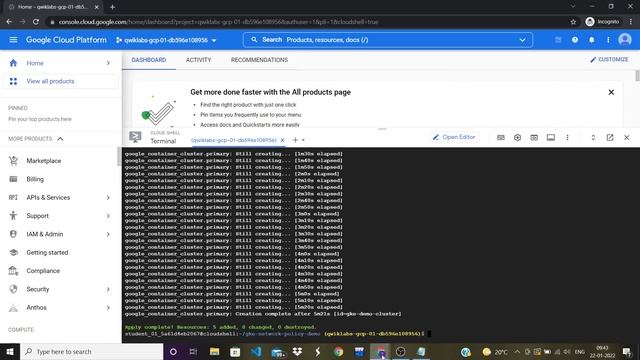This screenshot has width=640, height=360.
Task: Bookmark this page with the star
Action: pyautogui.click(x=573, y=22)
